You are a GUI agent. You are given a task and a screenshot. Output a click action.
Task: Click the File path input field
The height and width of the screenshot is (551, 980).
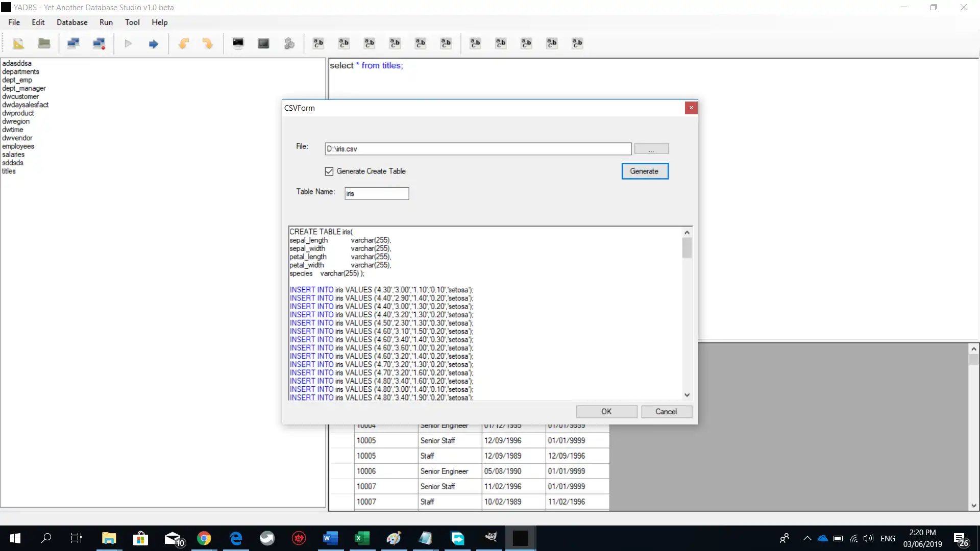[478, 149]
